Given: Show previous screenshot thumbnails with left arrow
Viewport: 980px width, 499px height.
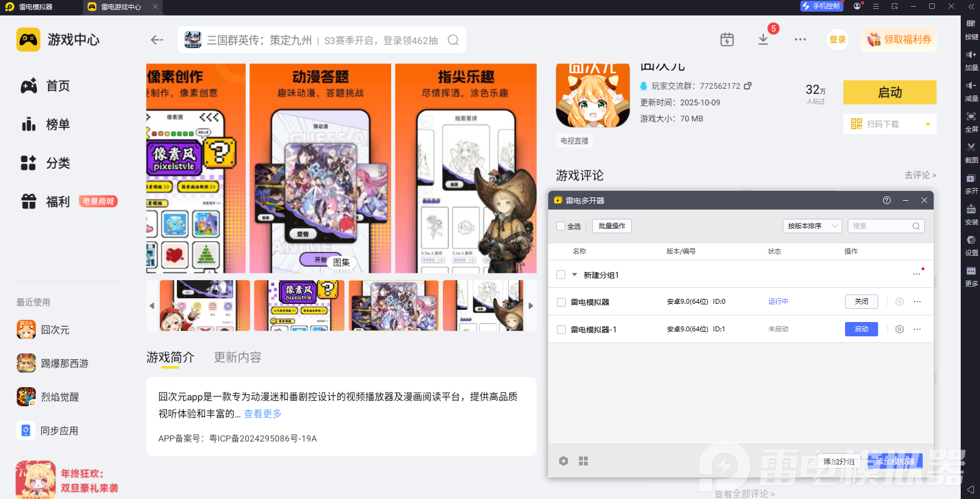Looking at the screenshot, I should point(152,305).
